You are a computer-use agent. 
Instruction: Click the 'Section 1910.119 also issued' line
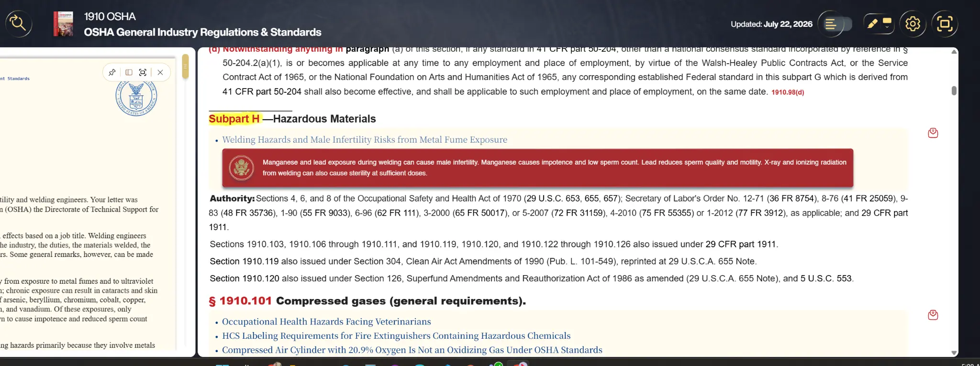(483, 261)
